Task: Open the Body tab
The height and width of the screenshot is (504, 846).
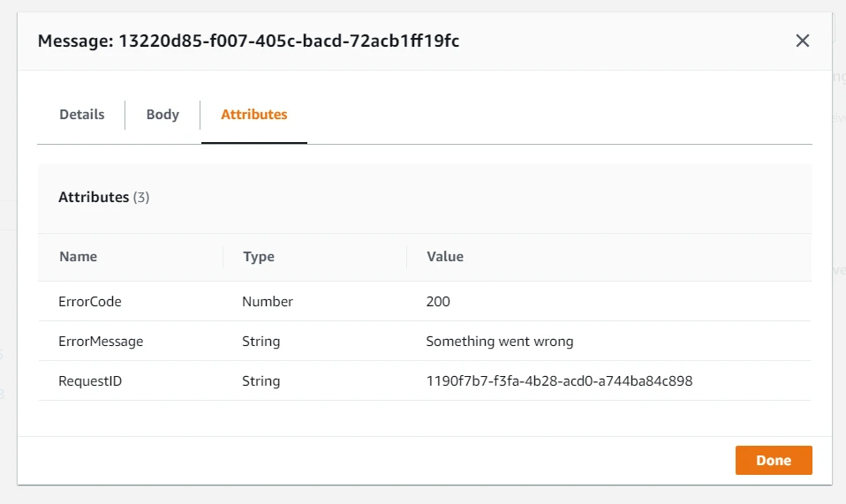Action: pos(162,115)
